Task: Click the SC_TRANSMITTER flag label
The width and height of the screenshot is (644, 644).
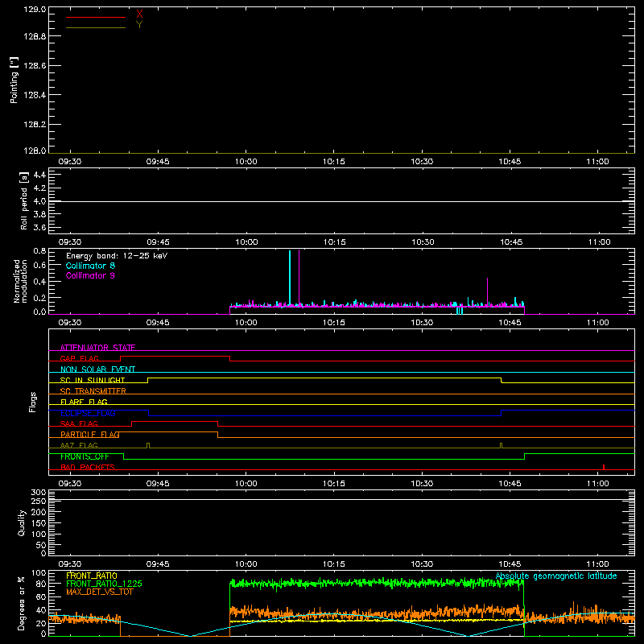Action: click(93, 391)
